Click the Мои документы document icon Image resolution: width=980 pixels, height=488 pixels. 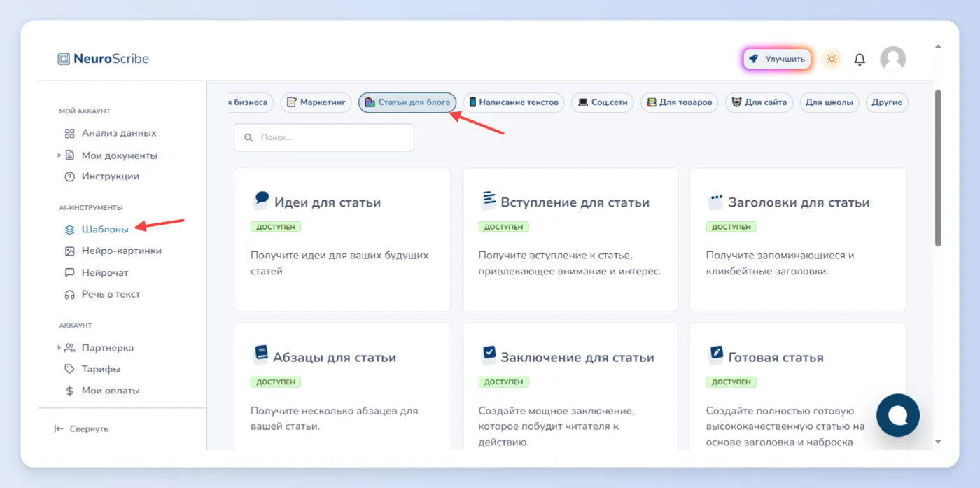tap(70, 155)
